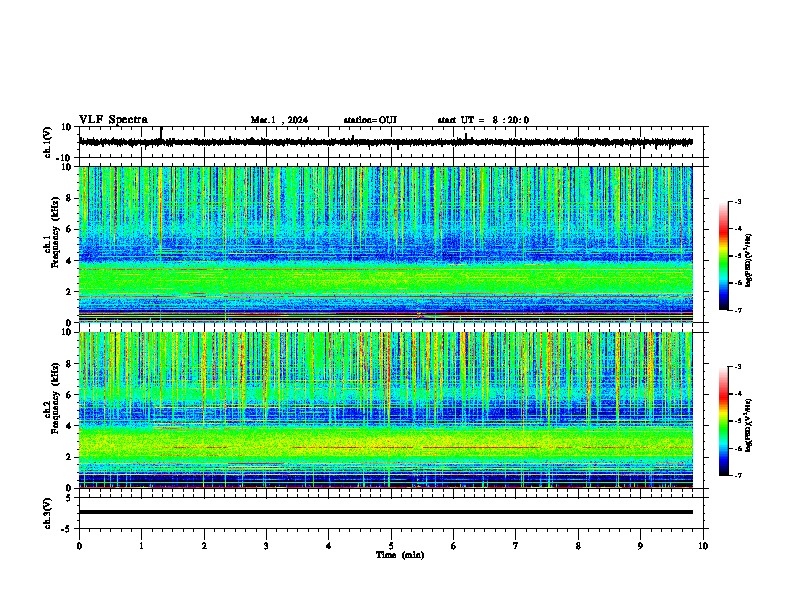This screenshot has height=612, width=792.
Task: Click the "0" tick on the time axis
Action: tap(79, 546)
